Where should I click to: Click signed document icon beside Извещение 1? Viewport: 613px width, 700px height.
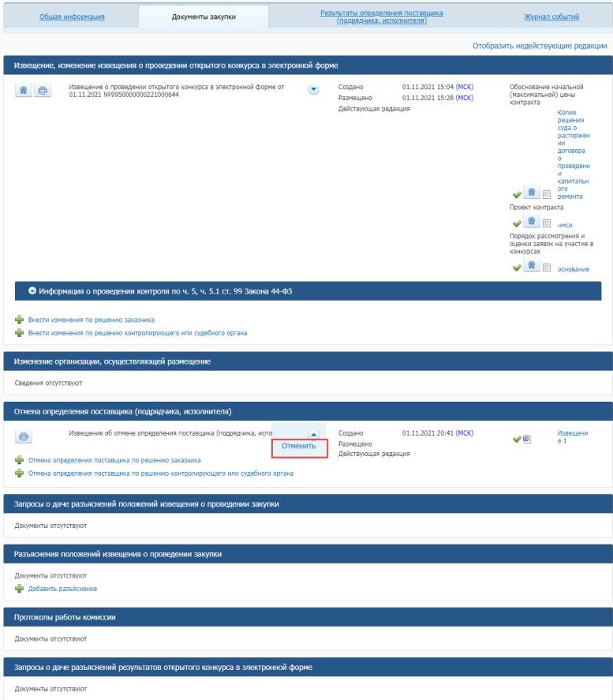pos(526,439)
